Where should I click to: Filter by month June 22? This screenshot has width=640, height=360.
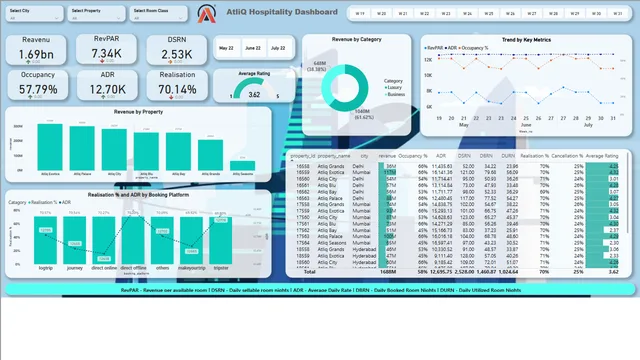pyautogui.click(x=253, y=48)
